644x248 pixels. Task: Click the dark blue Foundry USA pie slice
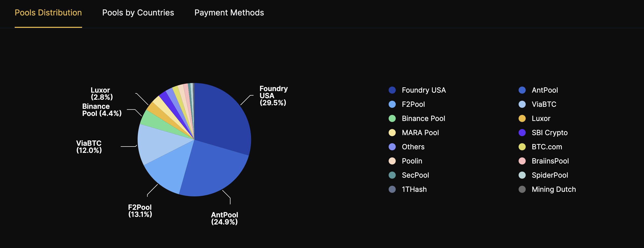[223, 119]
